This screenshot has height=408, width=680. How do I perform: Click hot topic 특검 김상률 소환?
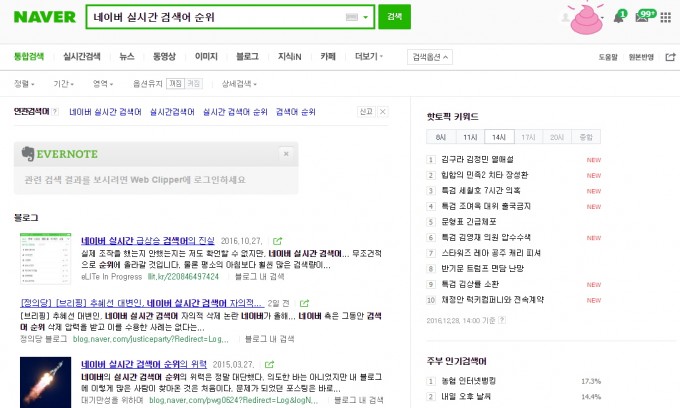click(470, 284)
